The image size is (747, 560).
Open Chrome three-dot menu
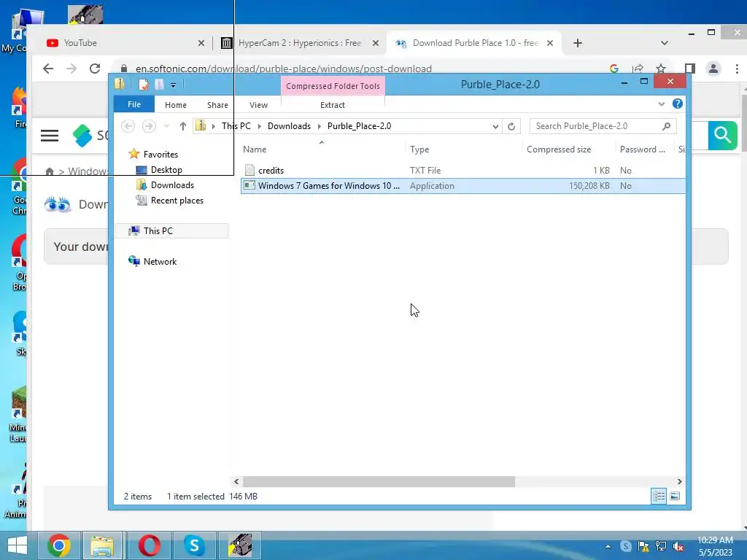(x=737, y=69)
